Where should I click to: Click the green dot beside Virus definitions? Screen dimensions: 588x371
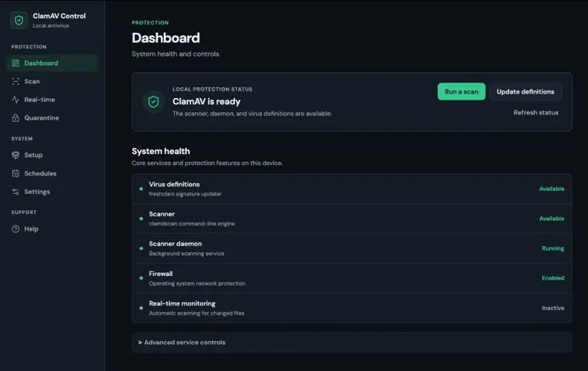pos(141,189)
